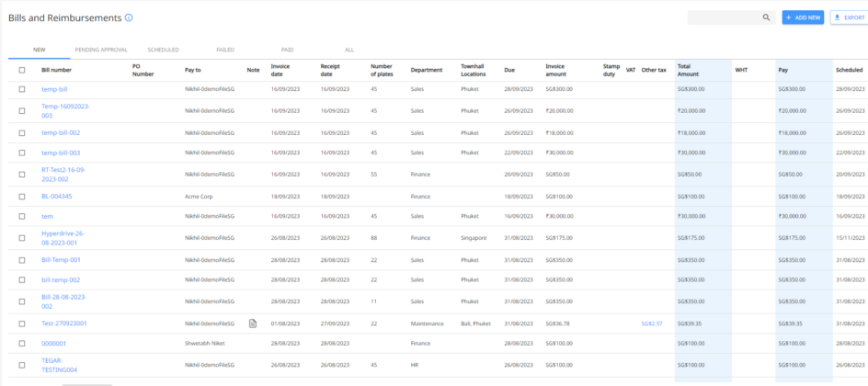Click the EXPORT button
The width and height of the screenshot is (868, 386).
(x=850, y=17)
